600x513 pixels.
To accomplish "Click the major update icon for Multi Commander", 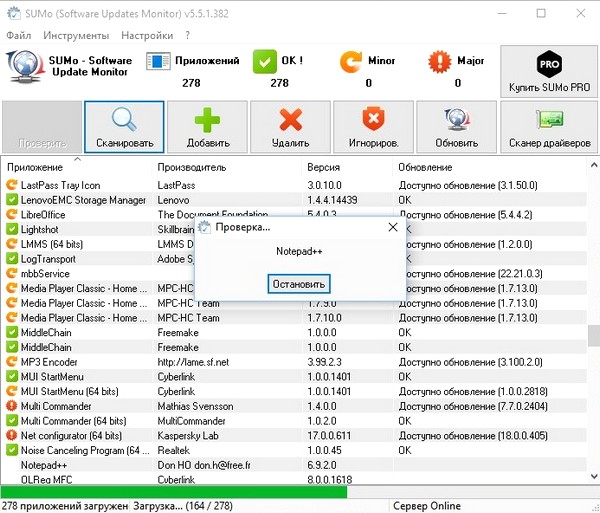I will tap(12, 406).
